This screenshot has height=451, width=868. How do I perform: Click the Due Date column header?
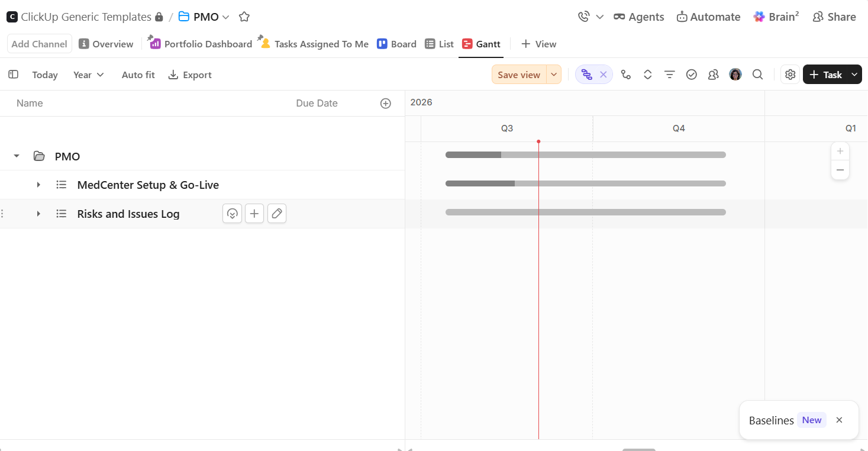[317, 103]
